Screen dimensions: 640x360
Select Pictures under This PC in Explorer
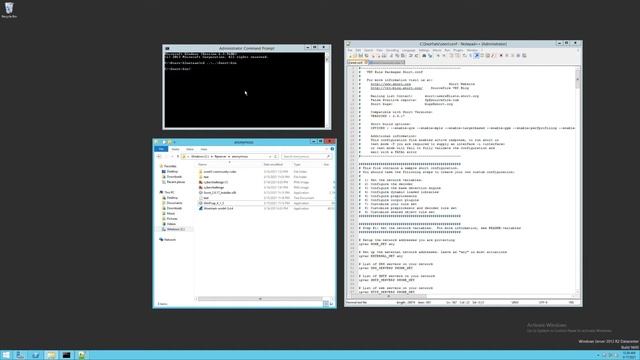[x=170, y=219]
